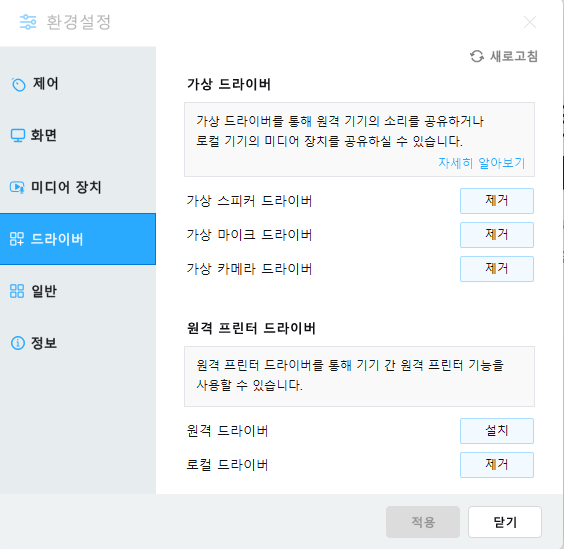The height and width of the screenshot is (549, 564).
Task: Switch to the 화면 tab
Action: (x=78, y=136)
